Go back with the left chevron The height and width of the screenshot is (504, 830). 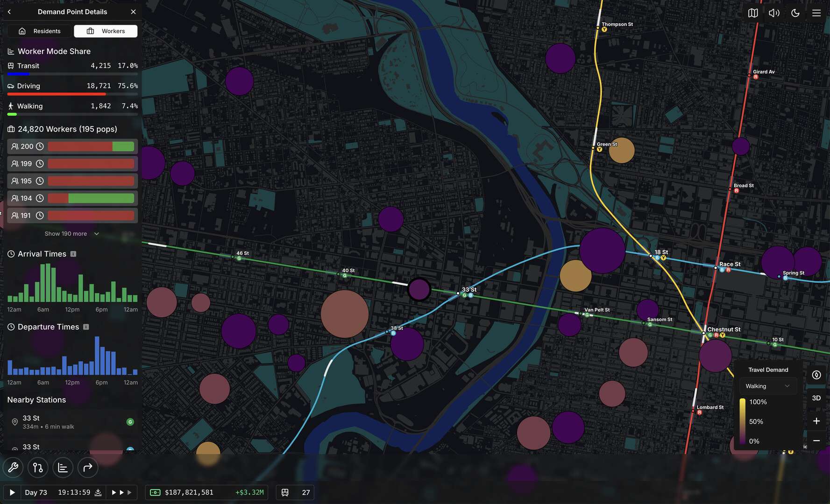[x=9, y=12]
